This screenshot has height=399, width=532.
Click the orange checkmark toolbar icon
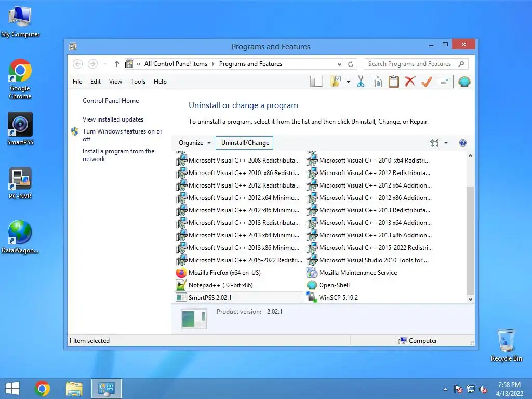tap(427, 82)
